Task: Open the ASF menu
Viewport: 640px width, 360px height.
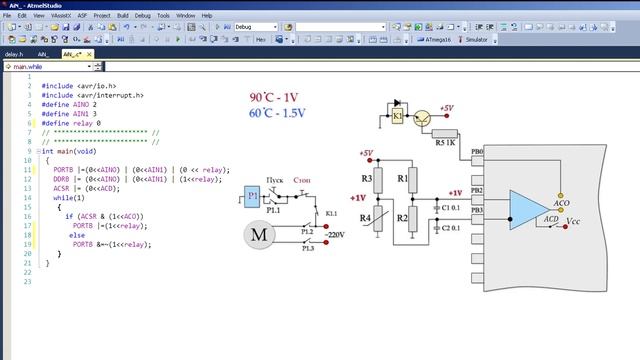Action: click(82, 16)
